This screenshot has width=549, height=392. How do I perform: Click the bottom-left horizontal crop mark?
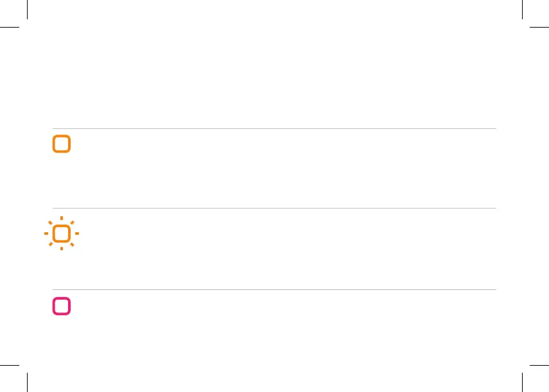(x=10, y=365)
